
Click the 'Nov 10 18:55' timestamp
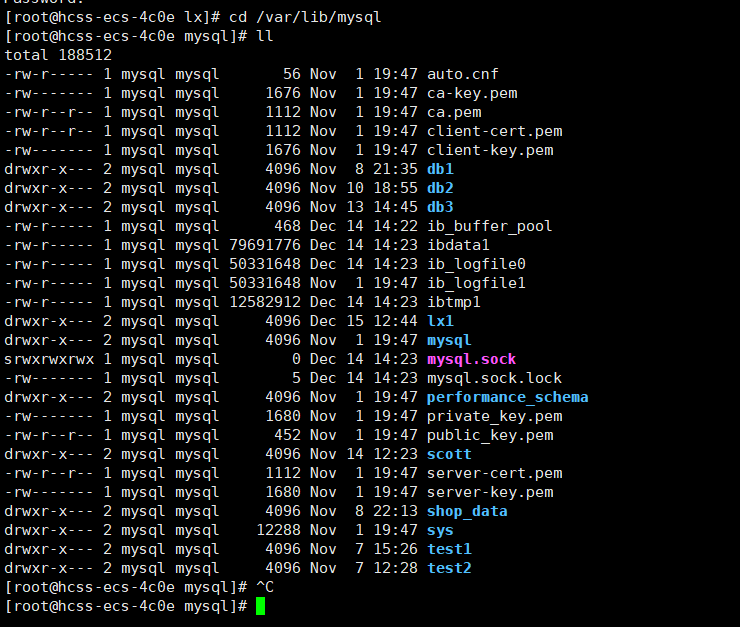[363, 188]
